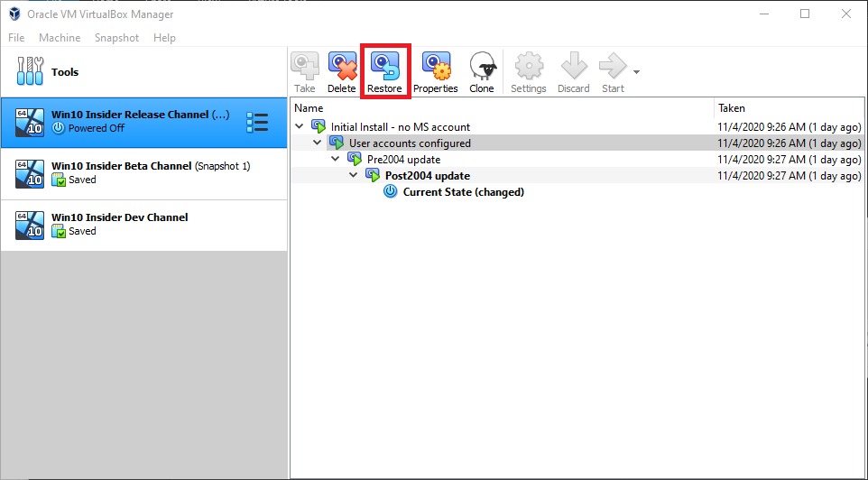Open the Snapshot menu
Image resolution: width=868 pixels, height=480 pixels.
116,38
